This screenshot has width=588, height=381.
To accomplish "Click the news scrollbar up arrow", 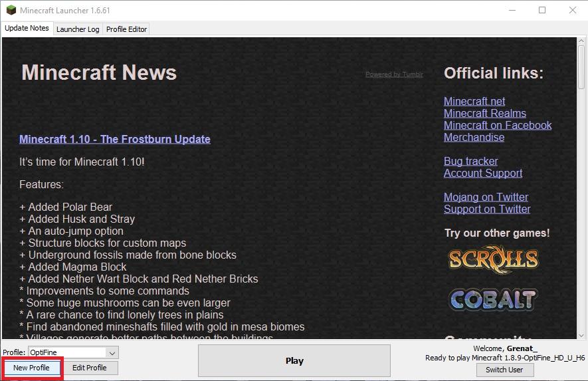I will [581, 41].
